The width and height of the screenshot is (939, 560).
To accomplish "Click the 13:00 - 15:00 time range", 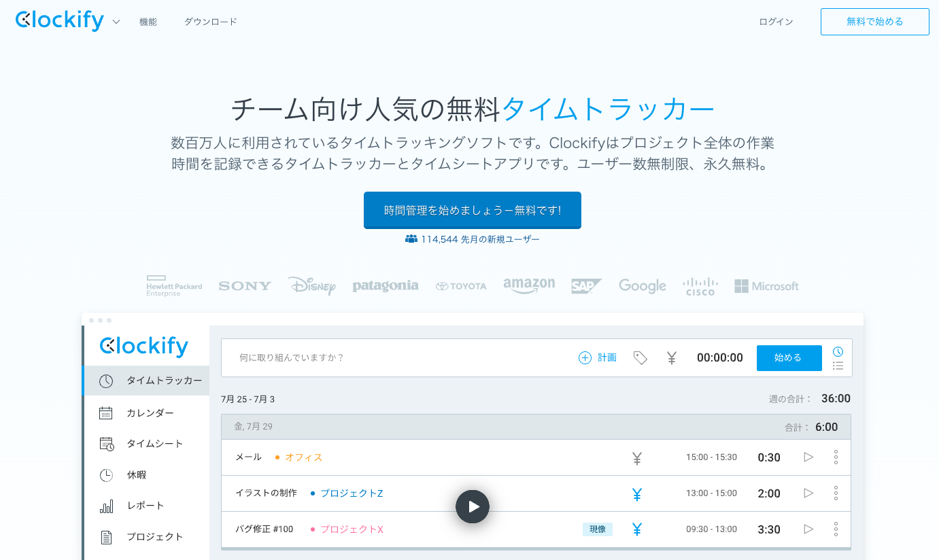I will pos(711,493).
